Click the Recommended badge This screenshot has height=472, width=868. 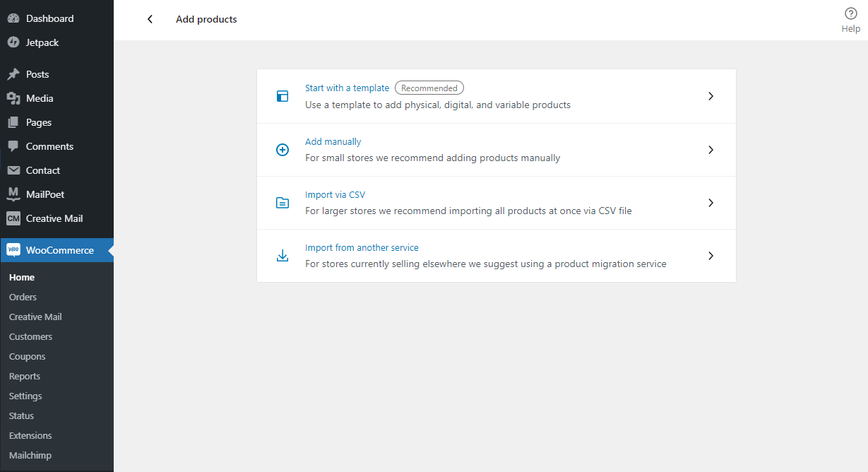click(429, 88)
